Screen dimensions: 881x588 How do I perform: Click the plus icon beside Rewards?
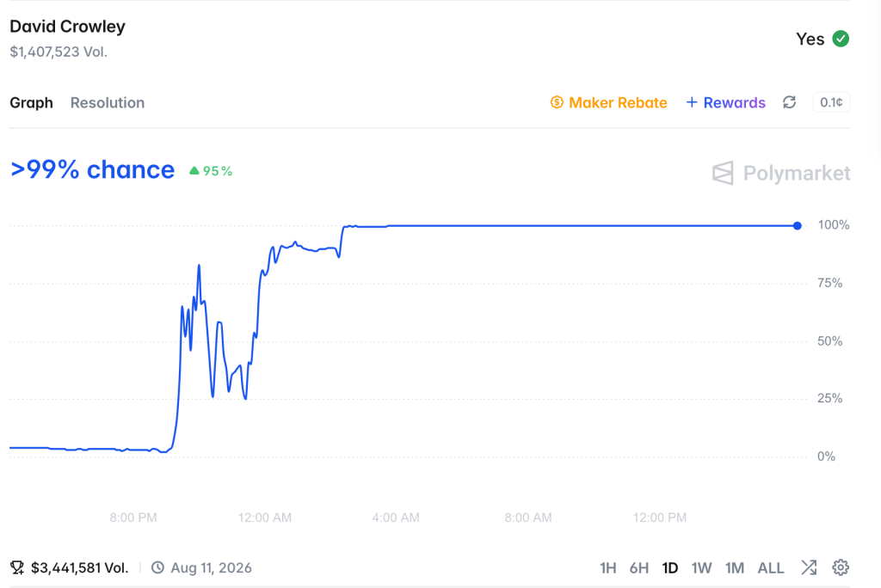pos(692,102)
